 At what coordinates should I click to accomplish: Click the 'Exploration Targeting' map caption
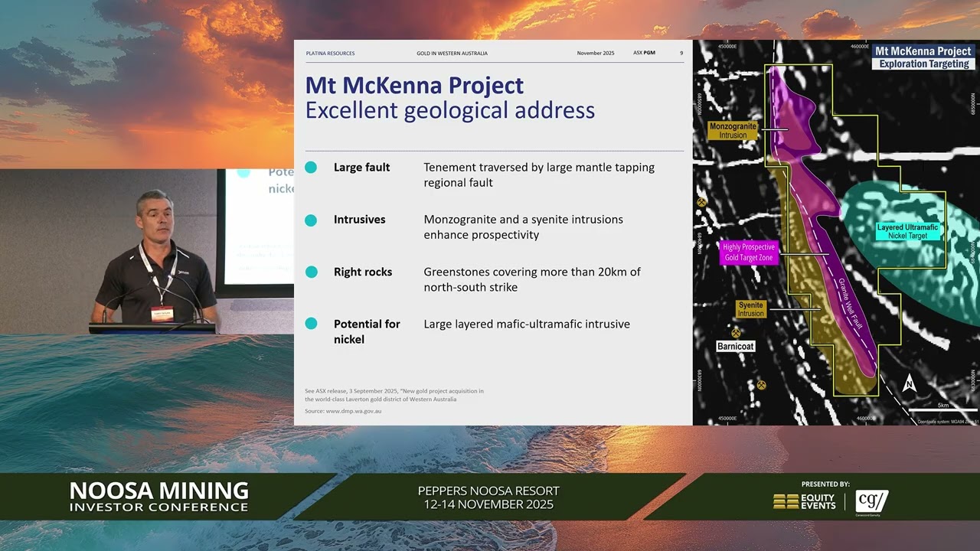pos(924,64)
